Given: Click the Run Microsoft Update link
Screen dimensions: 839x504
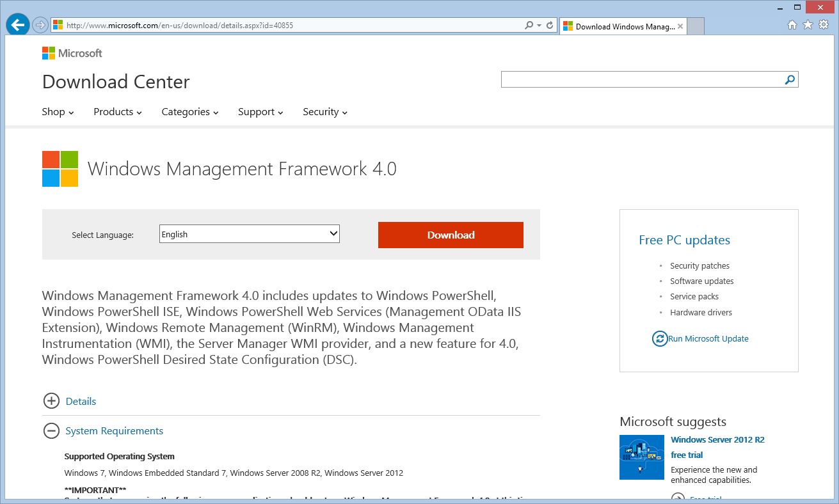Looking at the screenshot, I should click(708, 339).
